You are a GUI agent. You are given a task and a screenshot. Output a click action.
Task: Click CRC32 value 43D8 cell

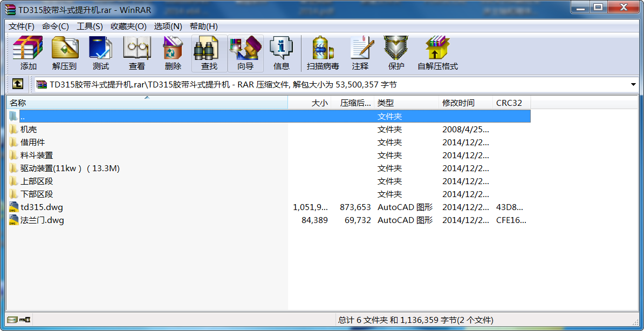[x=510, y=207]
